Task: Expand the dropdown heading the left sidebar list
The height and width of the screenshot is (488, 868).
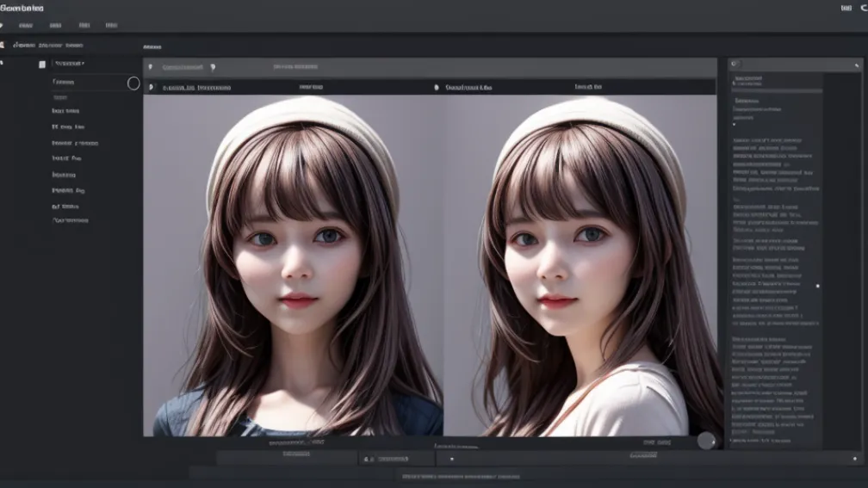Action: [x=69, y=64]
